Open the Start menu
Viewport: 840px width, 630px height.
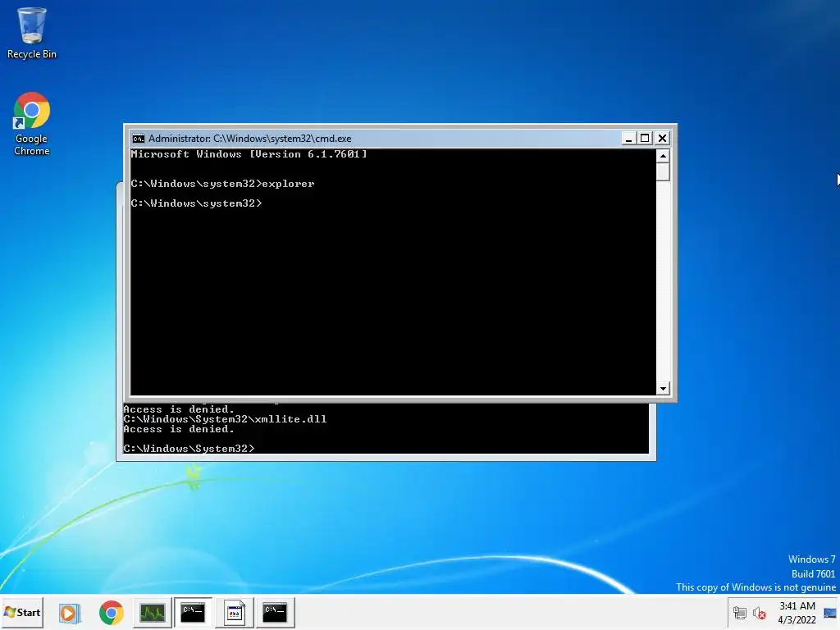[x=22, y=612]
